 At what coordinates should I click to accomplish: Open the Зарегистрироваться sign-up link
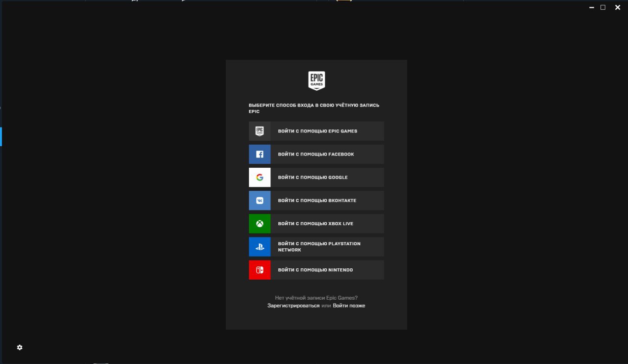(x=293, y=306)
